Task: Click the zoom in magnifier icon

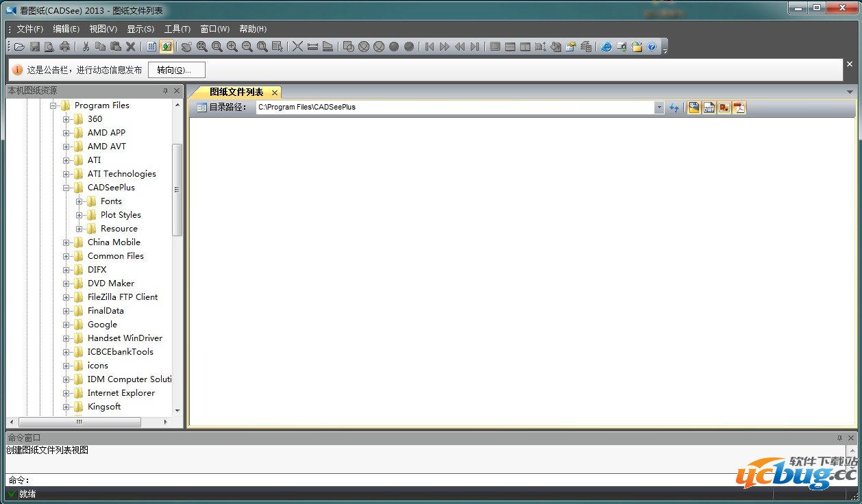Action: click(232, 47)
